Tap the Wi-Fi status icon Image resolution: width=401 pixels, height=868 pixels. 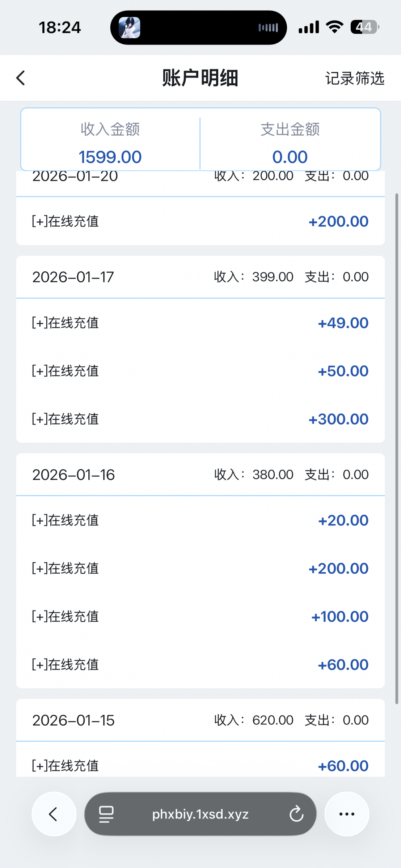tap(334, 27)
